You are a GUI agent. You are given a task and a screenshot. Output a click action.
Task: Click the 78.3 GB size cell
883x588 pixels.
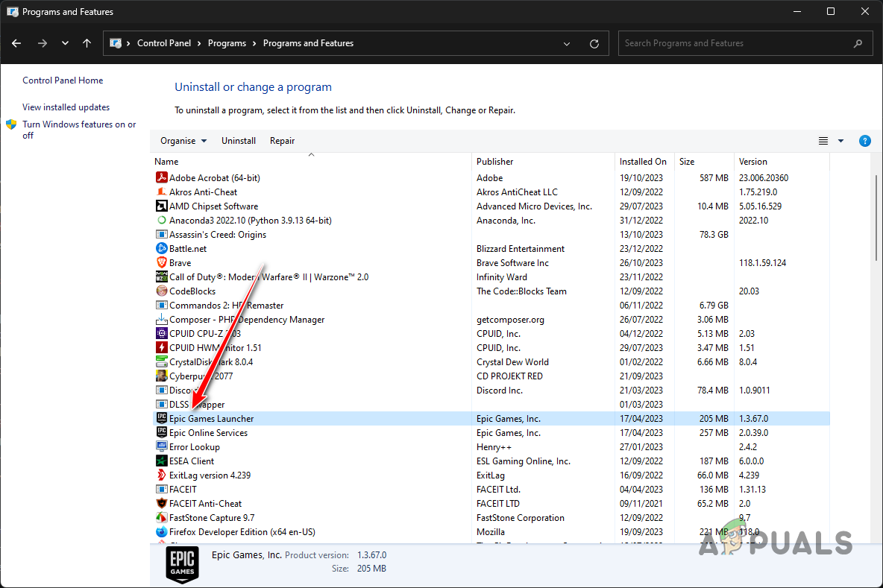point(714,234)
